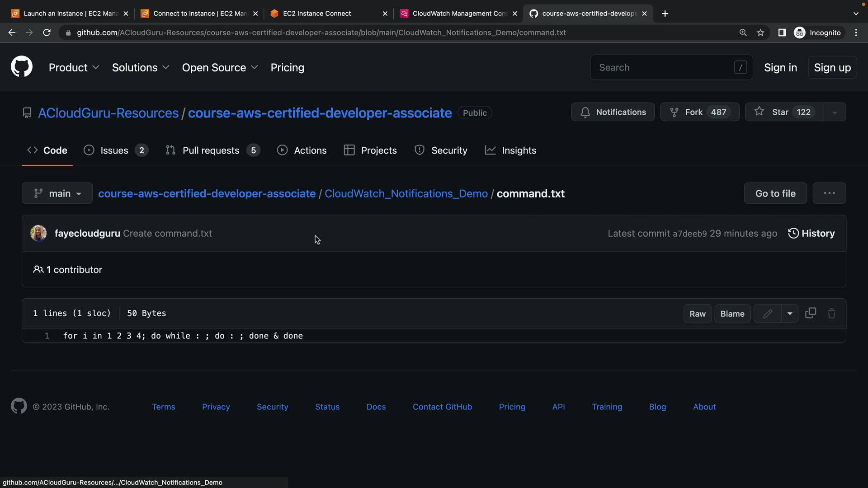Open the Issues tab
The width and height of the screenshot is (868, 488).
point(115,150)
